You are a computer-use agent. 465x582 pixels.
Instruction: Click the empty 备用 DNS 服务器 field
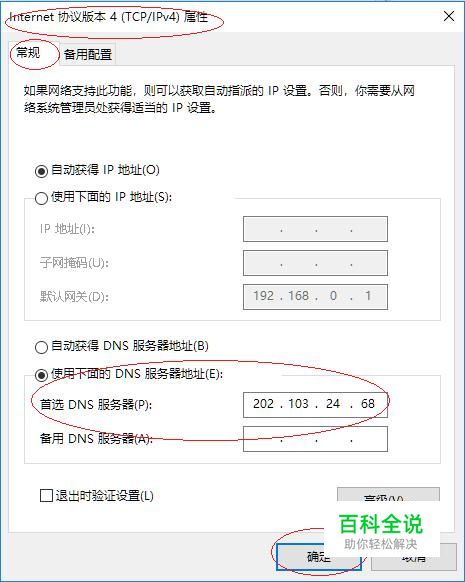315,439
